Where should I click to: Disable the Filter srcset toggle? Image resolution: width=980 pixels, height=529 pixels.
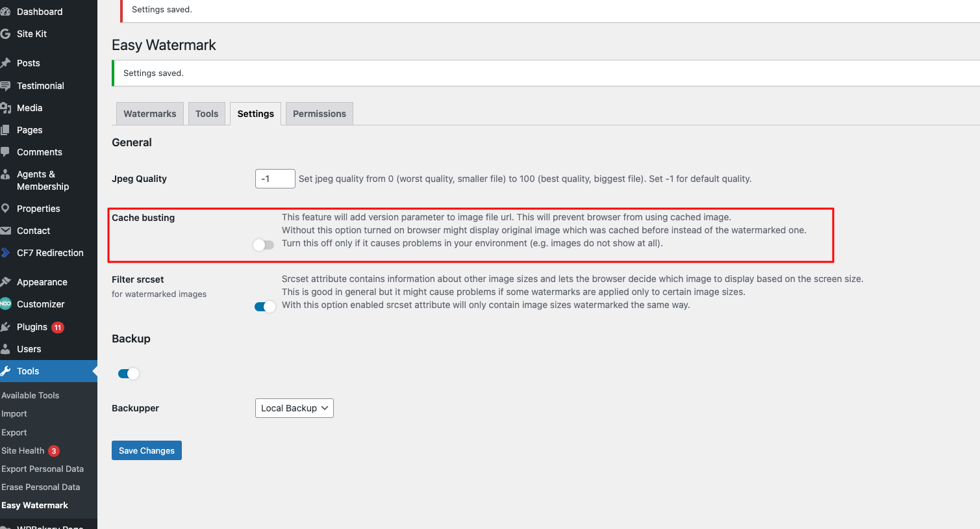(265, 307)
